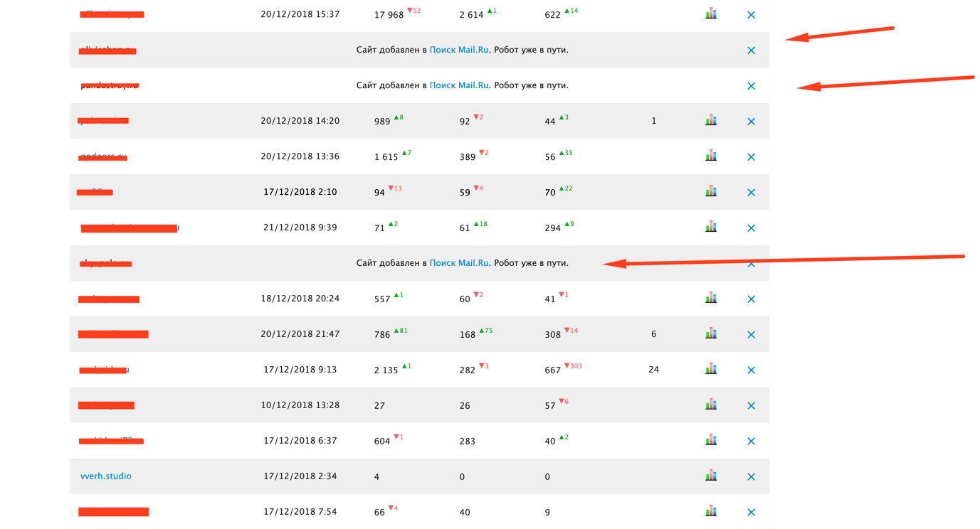Select the date 20/12/2018 21:47
Screen dimensions: 980x529
[300, 334]
